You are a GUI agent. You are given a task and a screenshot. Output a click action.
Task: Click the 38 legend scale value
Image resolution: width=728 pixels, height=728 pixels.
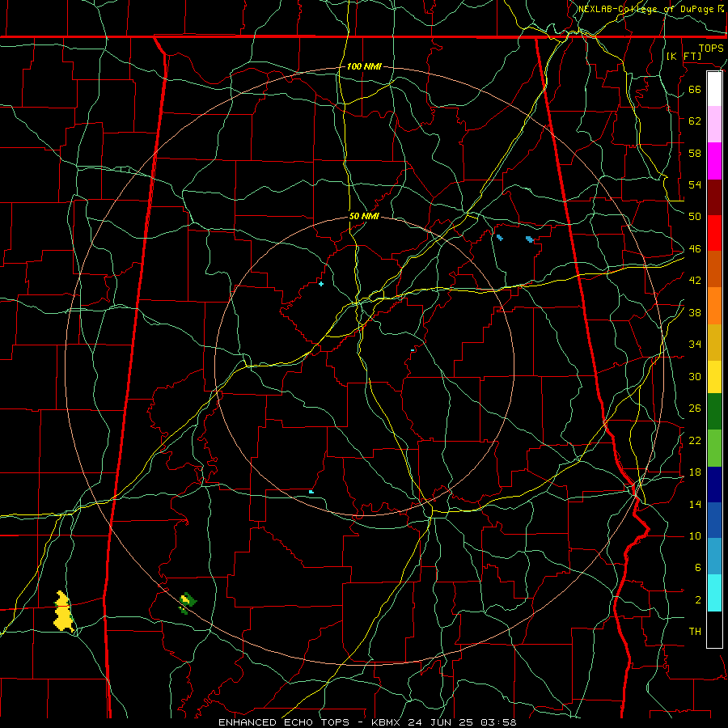(x=695, y=312)
